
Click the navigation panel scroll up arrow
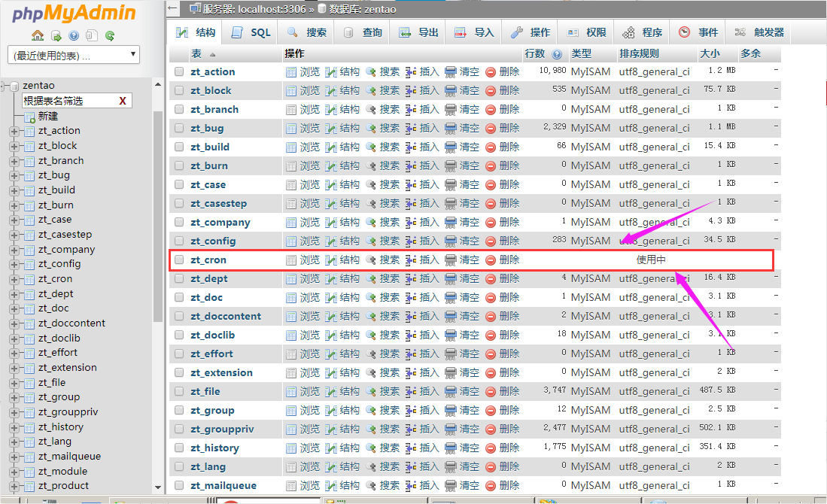tap(158, 84)
